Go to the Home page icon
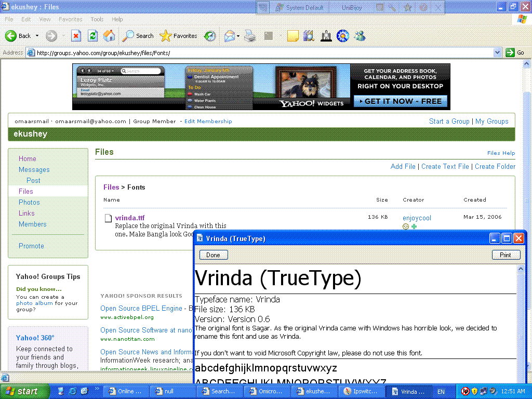The width and height of the screenshot is (532, 399). [109, 36]
